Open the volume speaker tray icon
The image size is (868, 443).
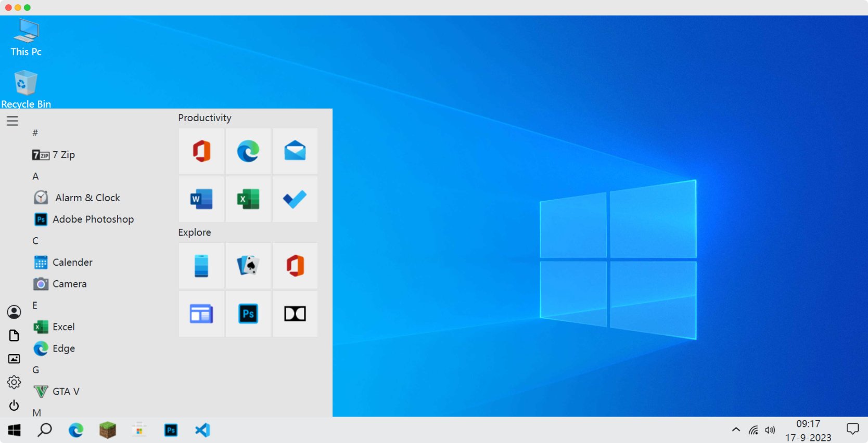770,430
